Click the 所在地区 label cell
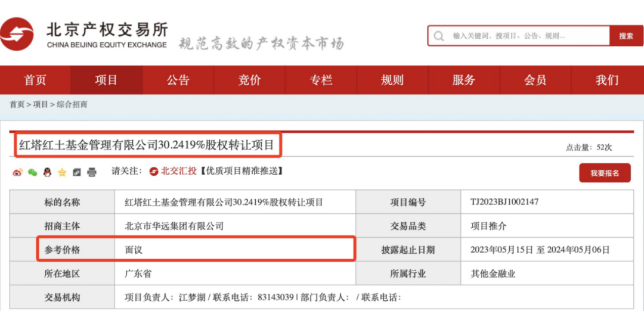This screenshot has height=311, width=644. tap(62, 273)
